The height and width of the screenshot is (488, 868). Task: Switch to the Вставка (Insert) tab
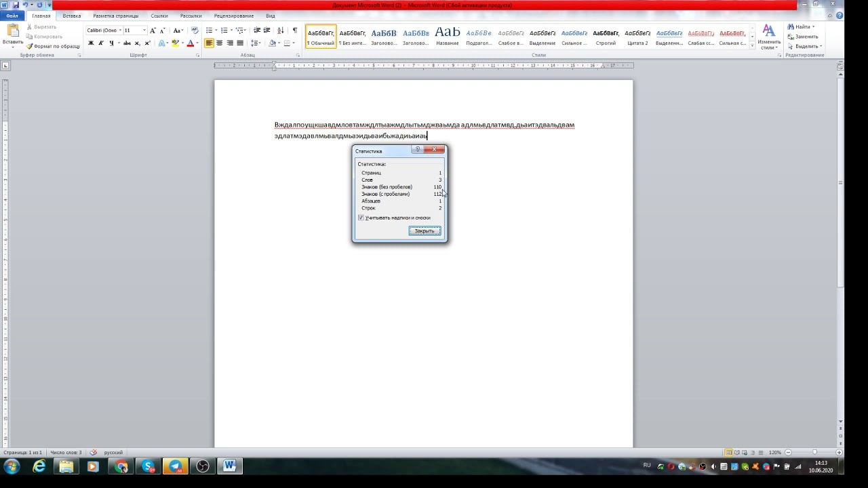coord(71,16)
